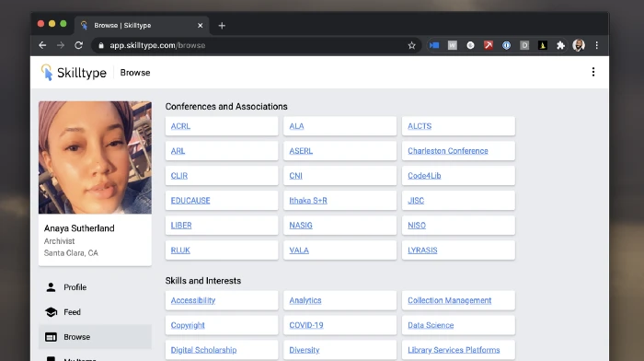The width and height of the screenshot is (644, 361).
Task: Open the Accessibility skill link
Action: [x=193, y=300]
